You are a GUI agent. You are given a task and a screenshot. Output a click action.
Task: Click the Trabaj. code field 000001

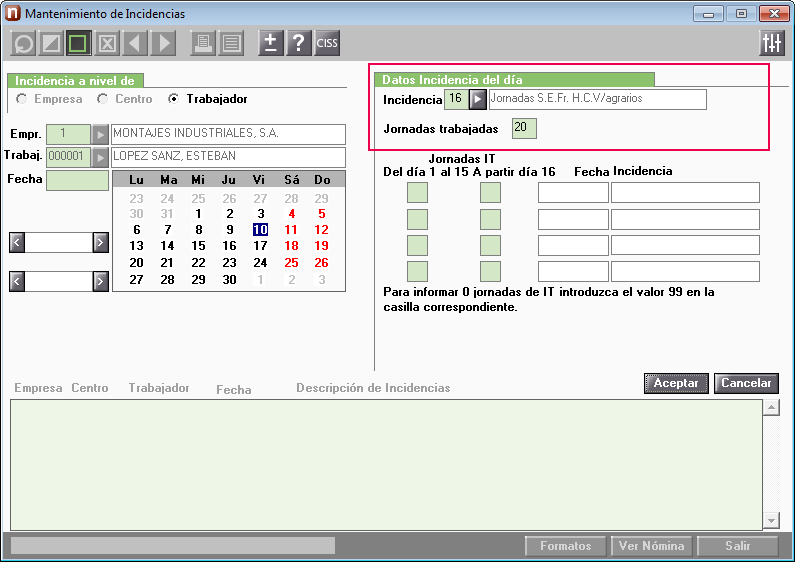pyautogui.click(x=68, y=157)
